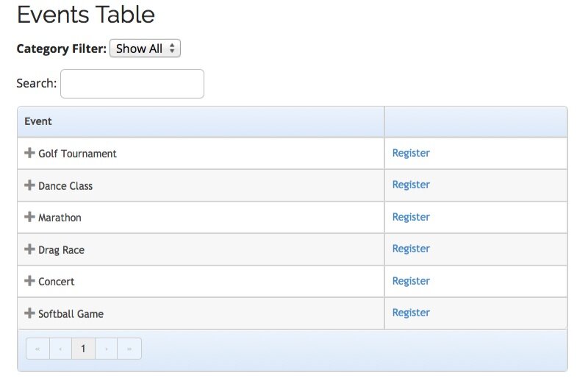Click the plus icon beside Marathon
This screenshot has height=392, width=588.
[x=29, y=217]
